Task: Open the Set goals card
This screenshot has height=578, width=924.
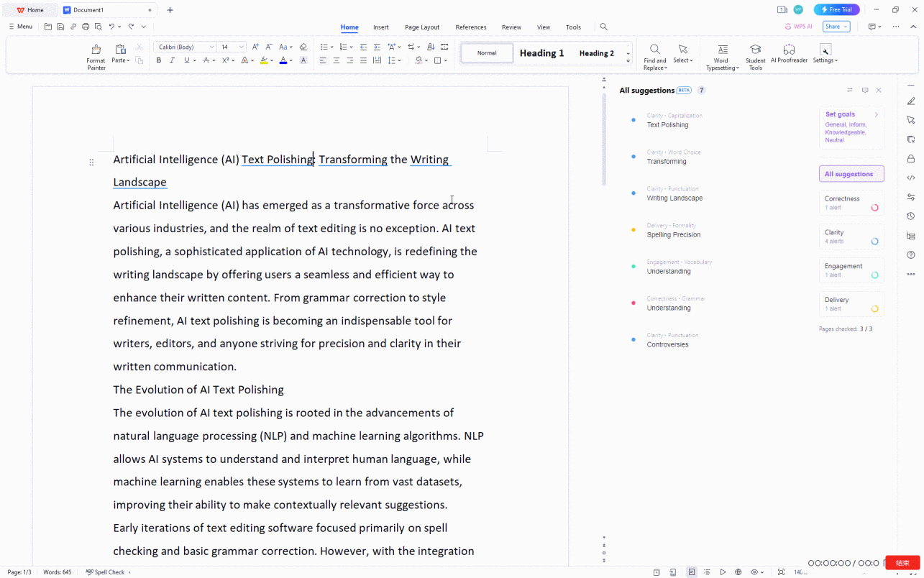Action: pyautogui.click(x=851, y=127)
